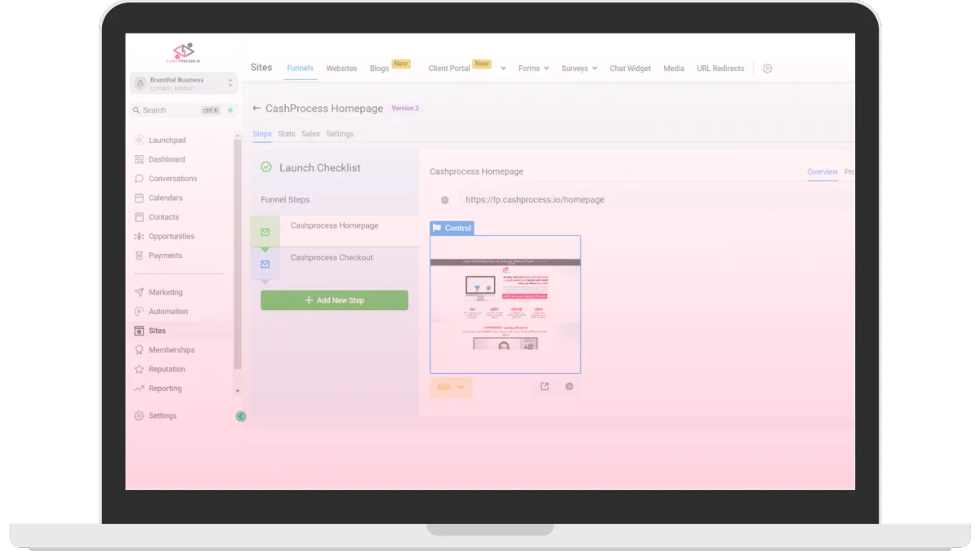Image resolution: width=980 pixels, height=551 pixels.
Task: Select the Steps tab
Action: (262, 134)
